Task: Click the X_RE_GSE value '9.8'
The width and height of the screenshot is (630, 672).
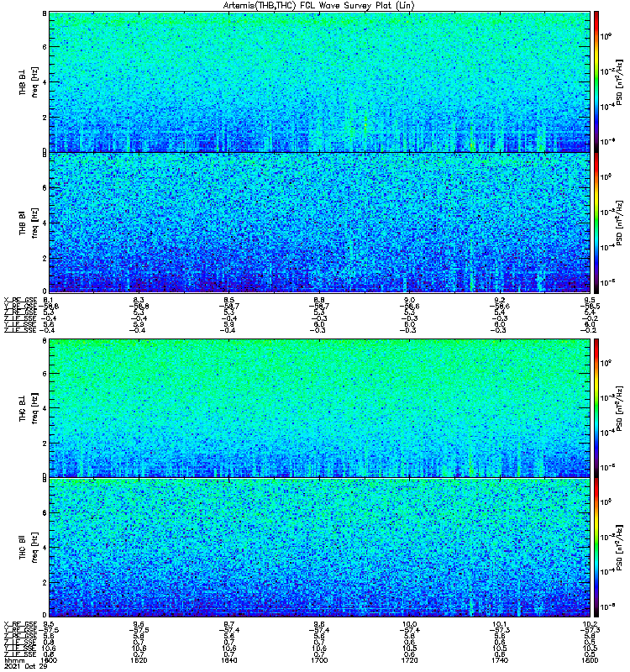Action: 319,624
